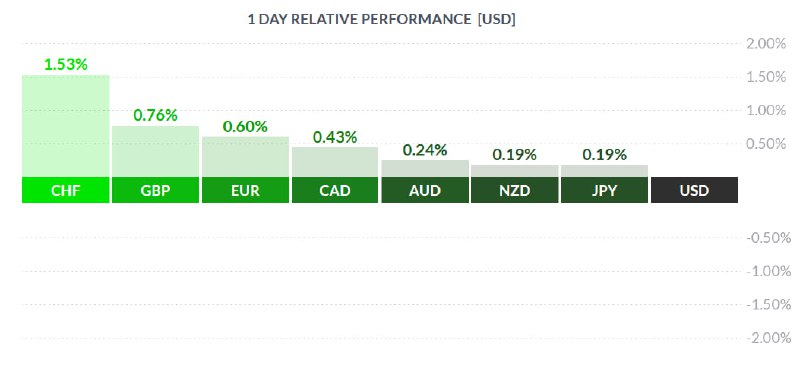
Task: Click the 0.43% value above CAD
Action: point(335,137)
